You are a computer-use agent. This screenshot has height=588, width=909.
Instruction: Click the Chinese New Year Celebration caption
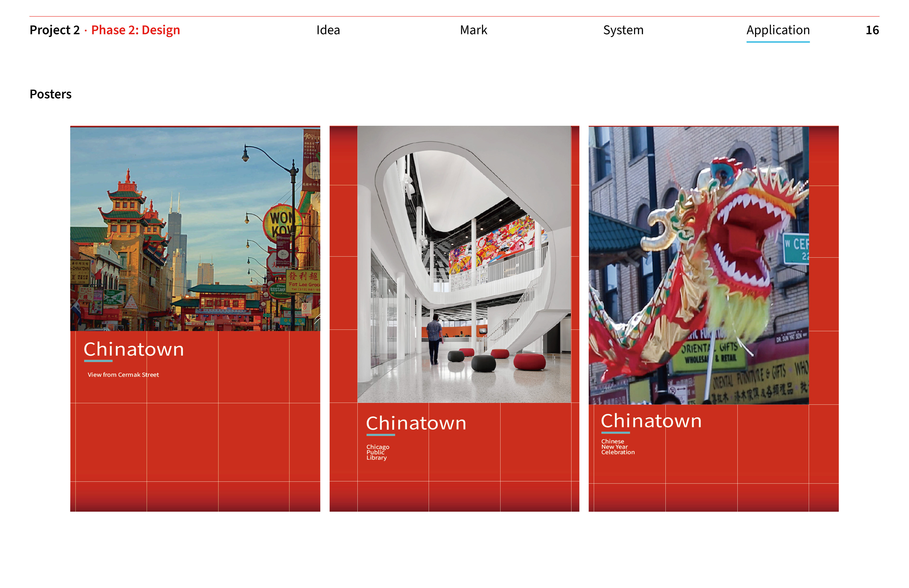(618, 447)
